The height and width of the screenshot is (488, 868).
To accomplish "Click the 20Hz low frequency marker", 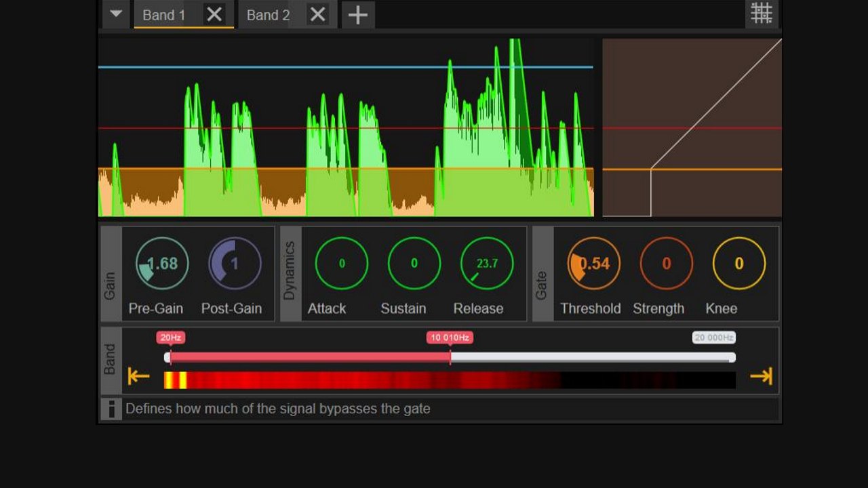I will [170, 338].
